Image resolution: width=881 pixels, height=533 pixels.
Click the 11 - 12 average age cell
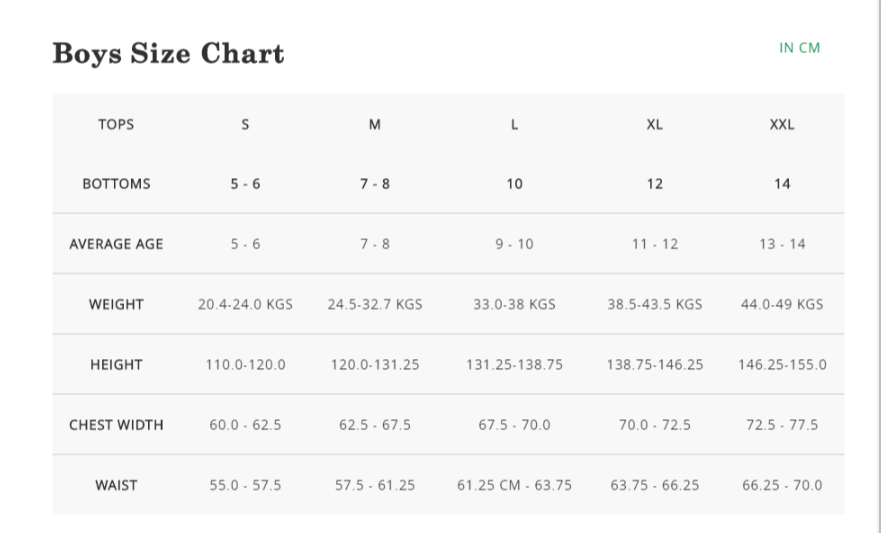click(654, 244)
